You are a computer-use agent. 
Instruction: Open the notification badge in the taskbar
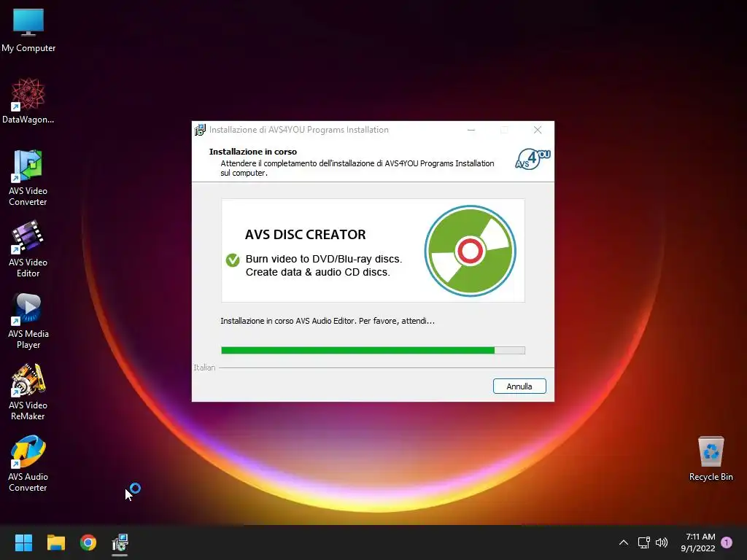click(x=727, y=542)
